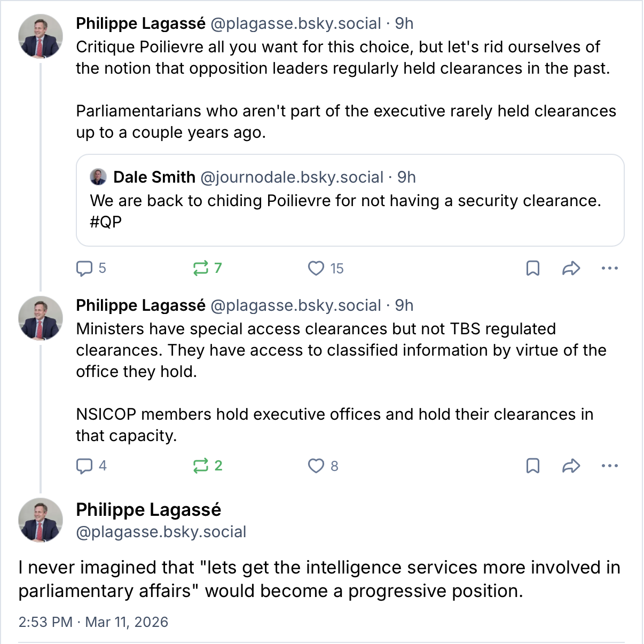This screenshot has width=644, height=644.
Task: Repost the Ministers special access clearances post
Action: coord(201,466)
